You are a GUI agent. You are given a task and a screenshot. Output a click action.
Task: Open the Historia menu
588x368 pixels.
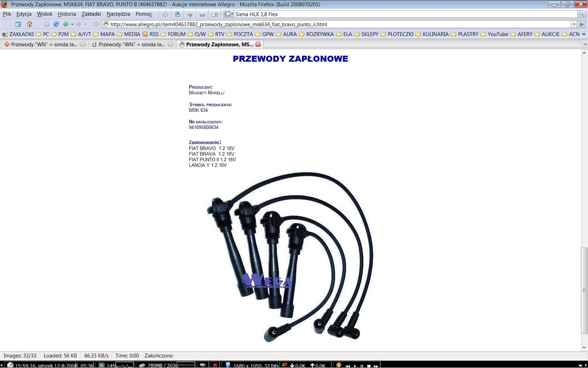(x=66, y=14)
